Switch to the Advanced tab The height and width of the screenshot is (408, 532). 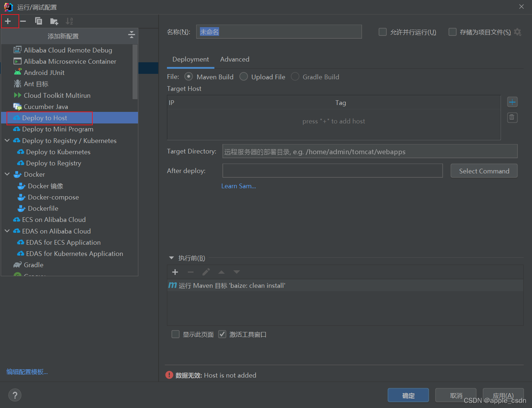(x=234, y=59)
